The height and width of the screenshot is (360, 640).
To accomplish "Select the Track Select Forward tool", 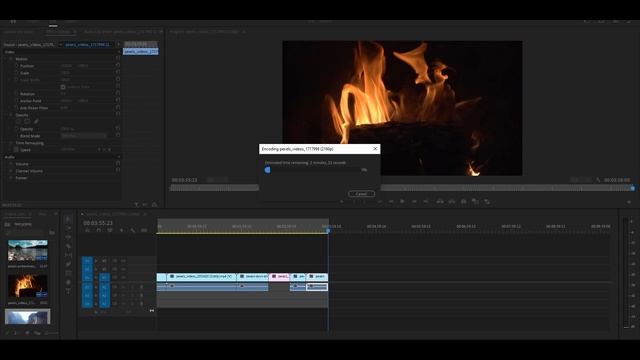I will click(68, 228).
